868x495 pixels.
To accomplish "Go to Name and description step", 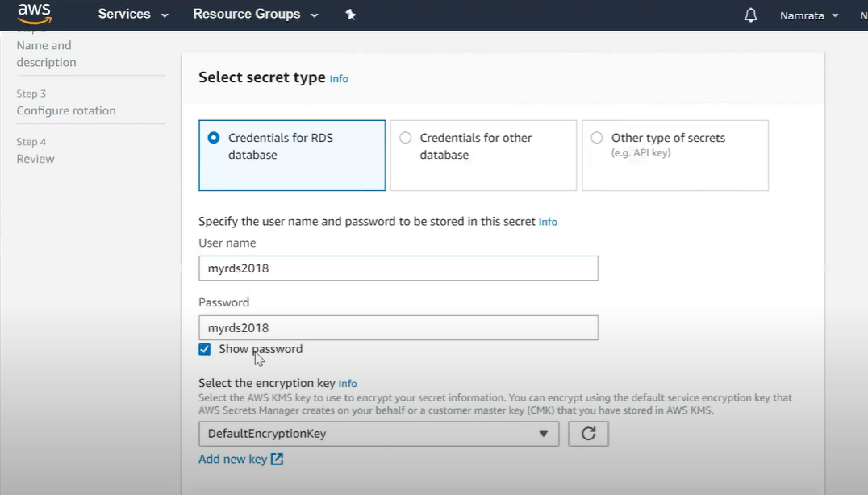I will point(47,54).
